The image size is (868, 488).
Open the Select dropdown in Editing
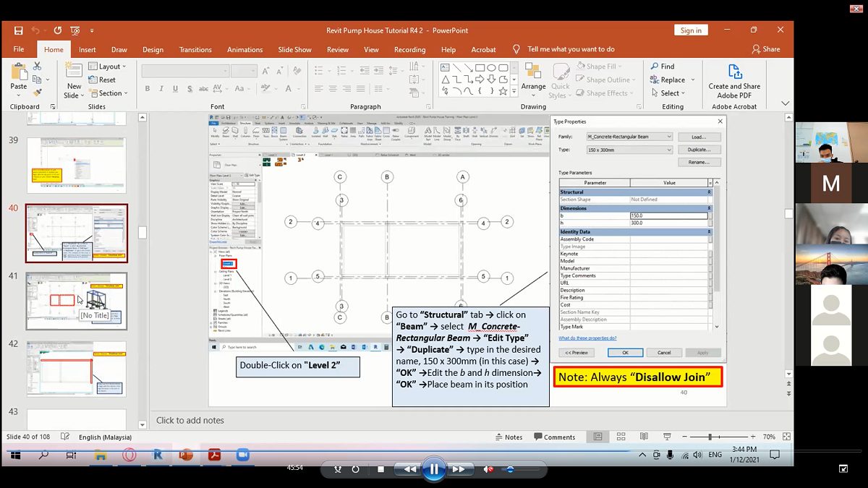668,93
